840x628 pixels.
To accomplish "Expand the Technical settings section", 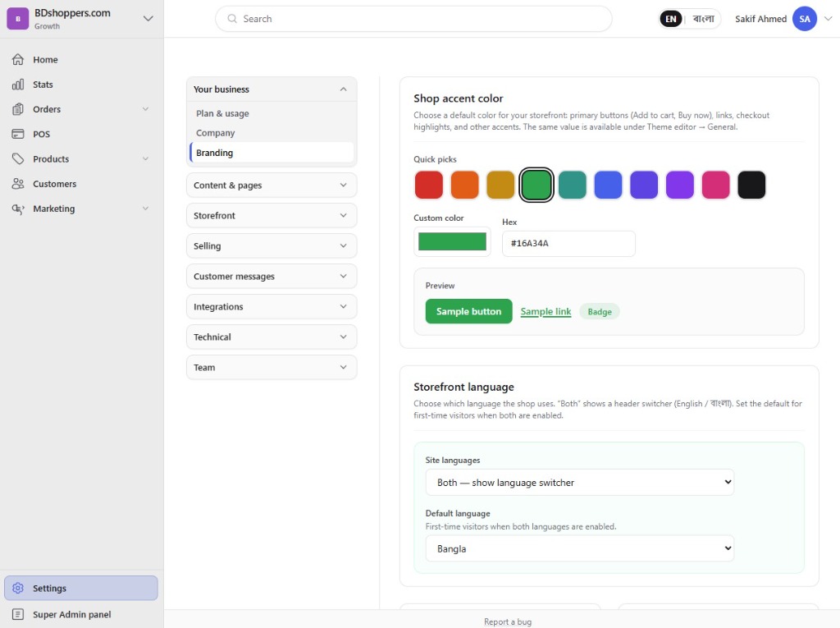I will coord(272,337).
